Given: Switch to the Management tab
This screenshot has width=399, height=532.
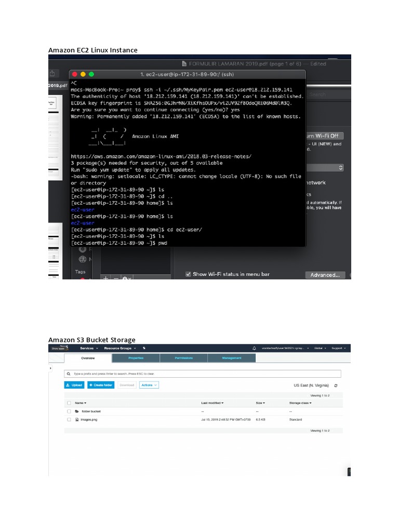Looking at the screenshot, I should click(x=231, y=358).
